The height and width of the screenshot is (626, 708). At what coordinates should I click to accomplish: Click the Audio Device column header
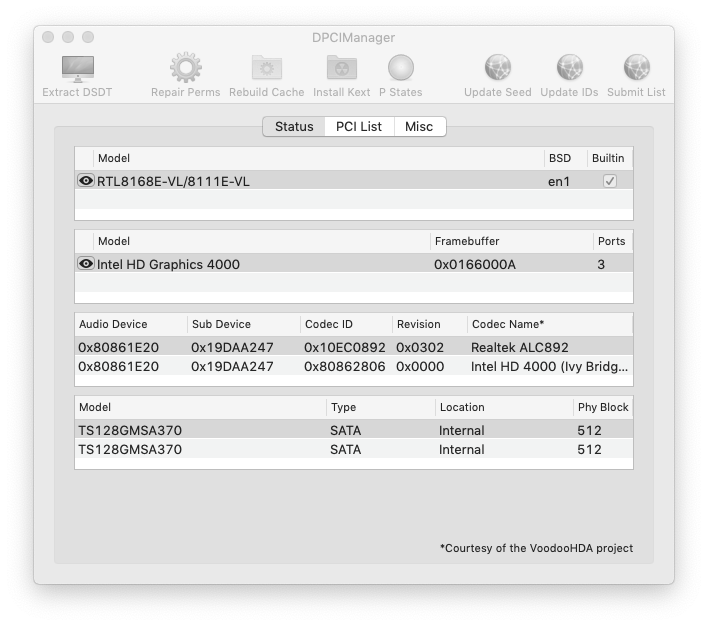pos(131,324)
